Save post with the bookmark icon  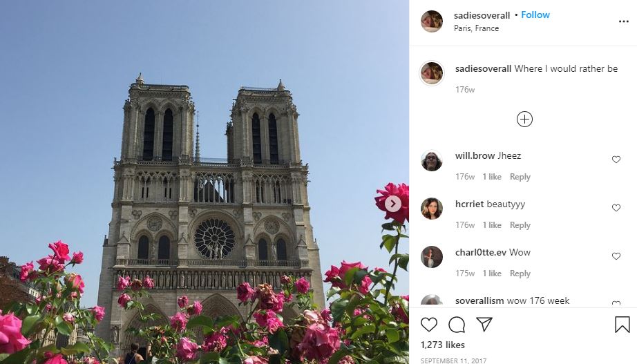[x=622, y=325]
